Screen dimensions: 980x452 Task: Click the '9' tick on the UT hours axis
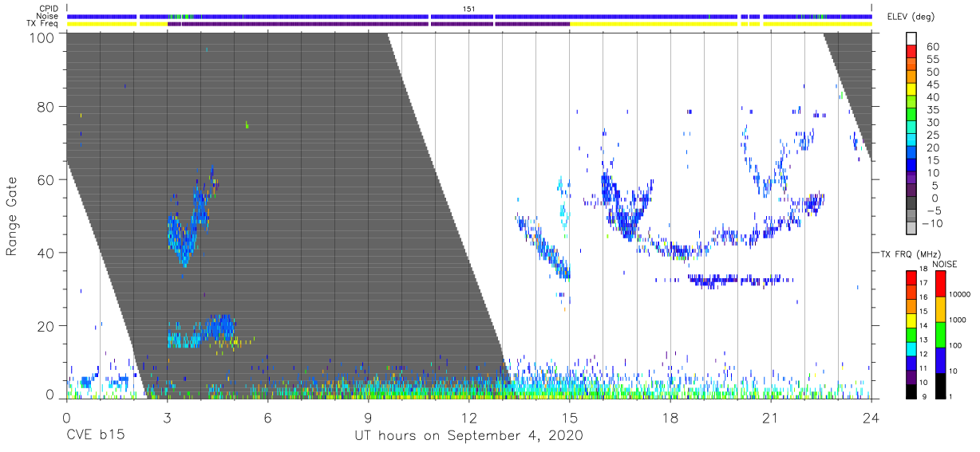click(369, 416)
